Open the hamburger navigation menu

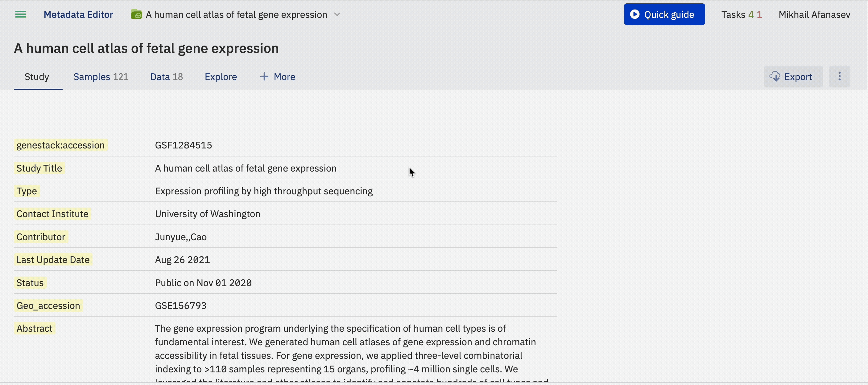[21, 14]
